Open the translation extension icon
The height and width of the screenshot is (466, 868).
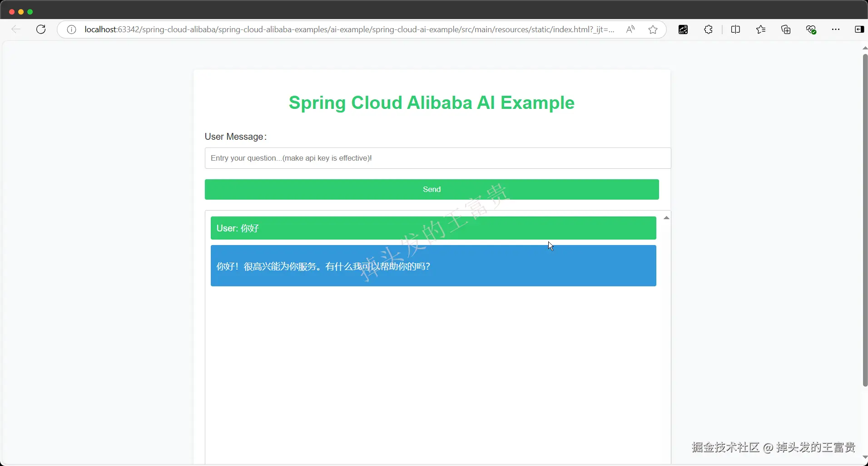[683, 29]
